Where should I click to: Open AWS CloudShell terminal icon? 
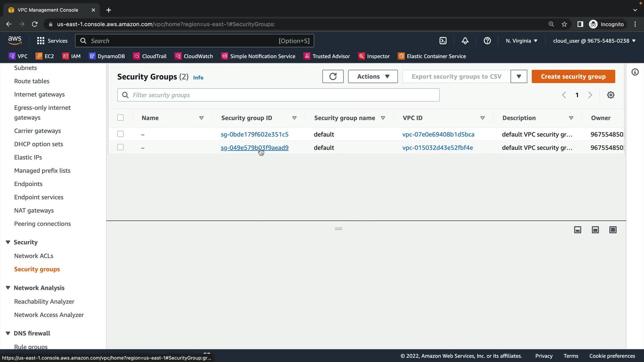click(443, 41)
